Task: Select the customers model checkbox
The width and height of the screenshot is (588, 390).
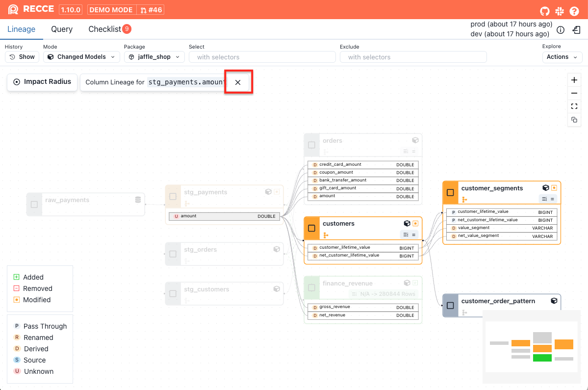Action: pos(311,228)
